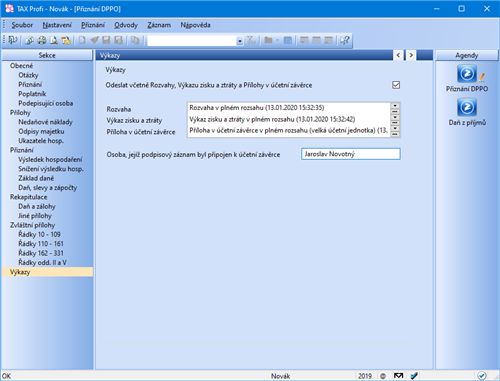Viewport: 500px width, 381px height.
Task: Click the ellipsis button for Příloha v účetní závěrce
Action: click(x=395, y=134)
